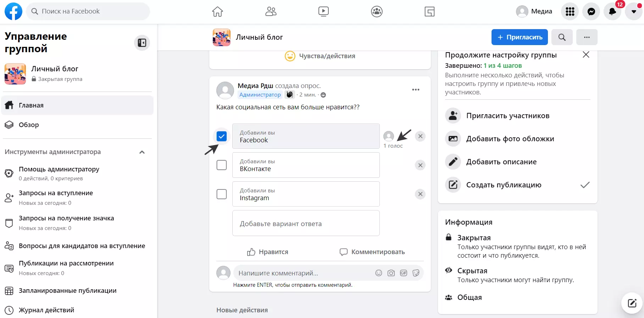The height and width of the screenshot is (318, 644).
Task: Open Запросы на вступление
Action: tap(77, 198)
